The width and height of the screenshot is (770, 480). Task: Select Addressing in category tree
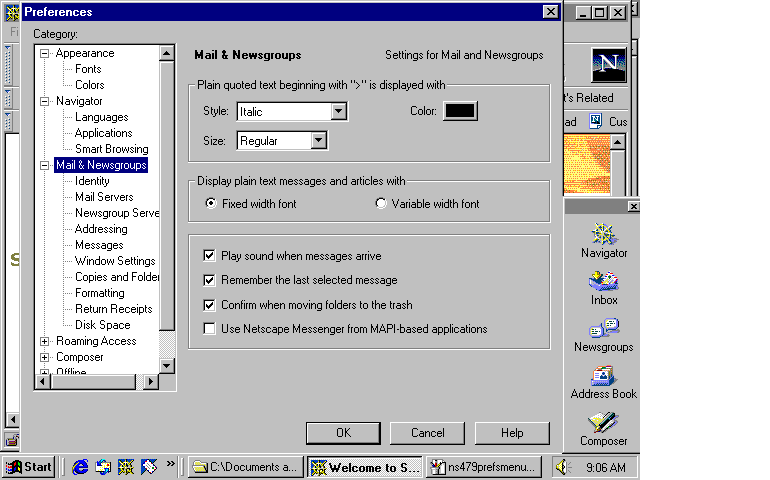tap(101, 229)
